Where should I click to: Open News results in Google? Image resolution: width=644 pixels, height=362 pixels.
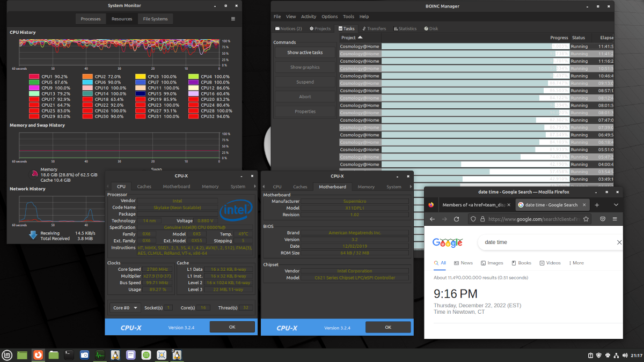[x=463, y=263]
